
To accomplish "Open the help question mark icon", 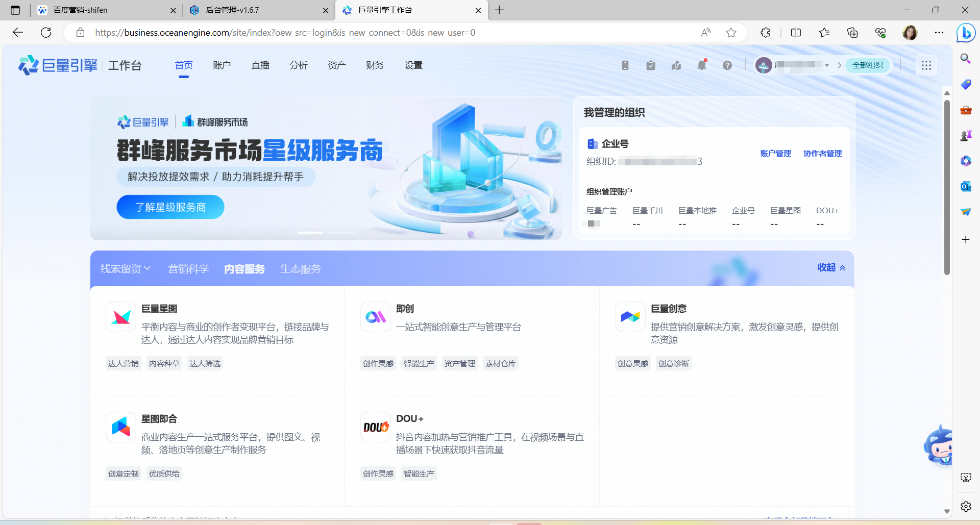I will coord(727,65).
